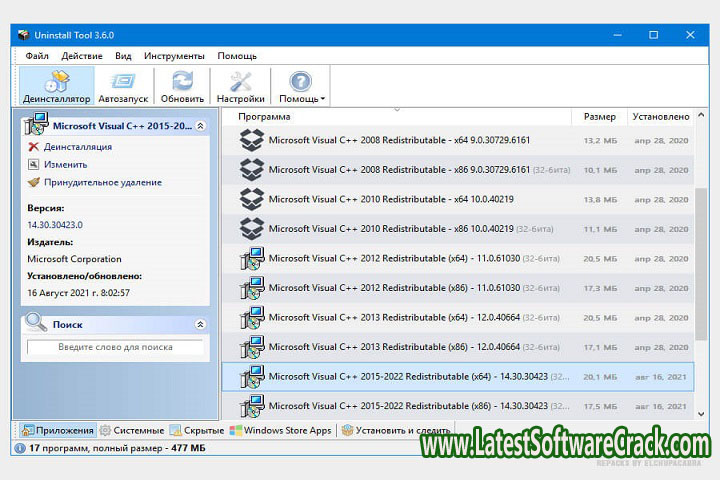Click the red X Деинсталляция action
This screenshot has height=480, width=720.
tap(34, 147)
